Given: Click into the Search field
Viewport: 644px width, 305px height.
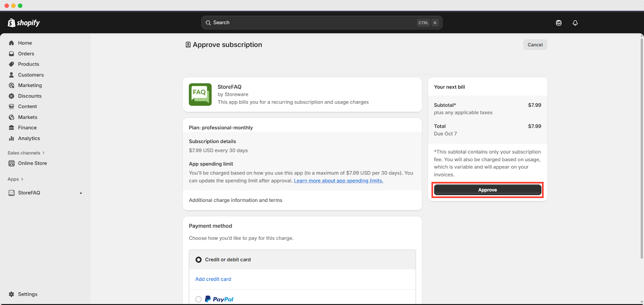Looking at the screenshot, I should pos(314,23).
